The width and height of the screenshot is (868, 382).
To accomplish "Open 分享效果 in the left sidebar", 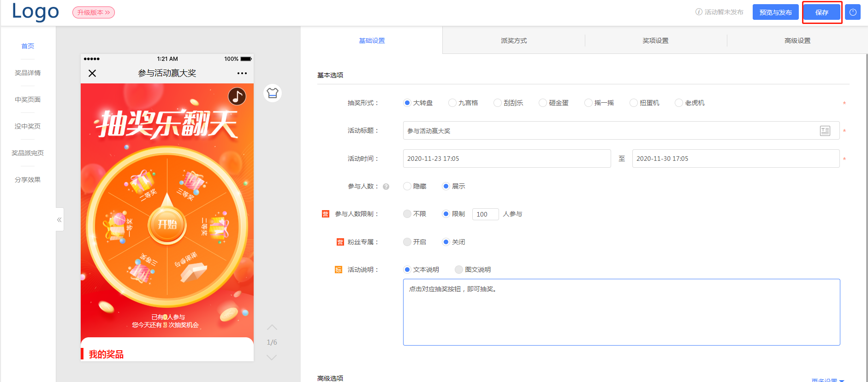I will (x=28, y=180).
